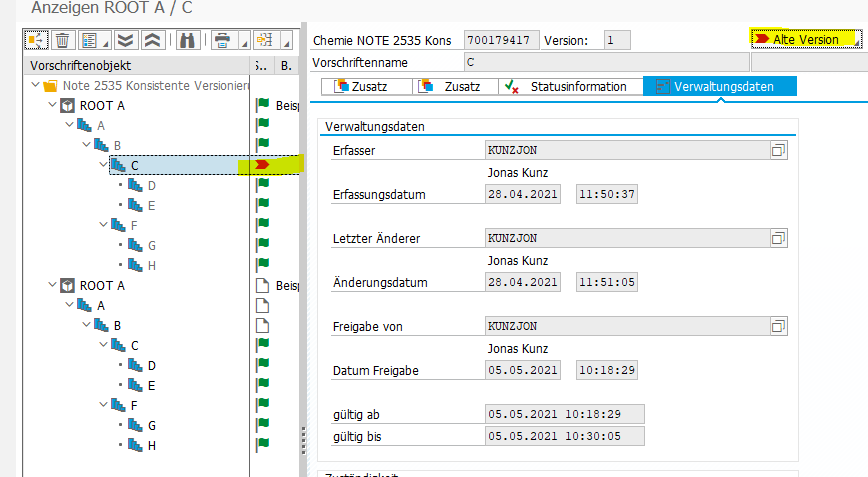Click the yellow Alte Version button
Screen dimensions: 868x477
(x=804, y=39)
